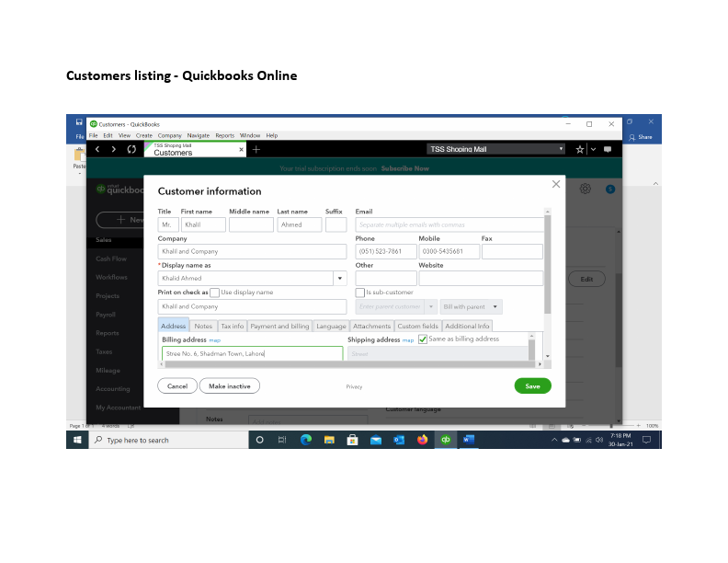Screen dimensions: 728x563
Task: Expand the chevron next to the star icon
Action: (x=593, y=149)
